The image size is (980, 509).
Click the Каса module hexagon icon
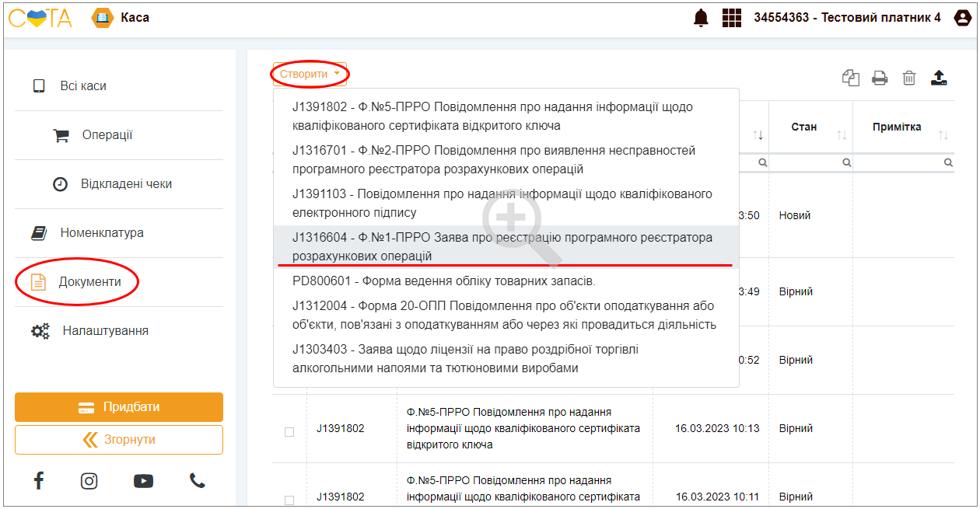click(x=103, y=17)
